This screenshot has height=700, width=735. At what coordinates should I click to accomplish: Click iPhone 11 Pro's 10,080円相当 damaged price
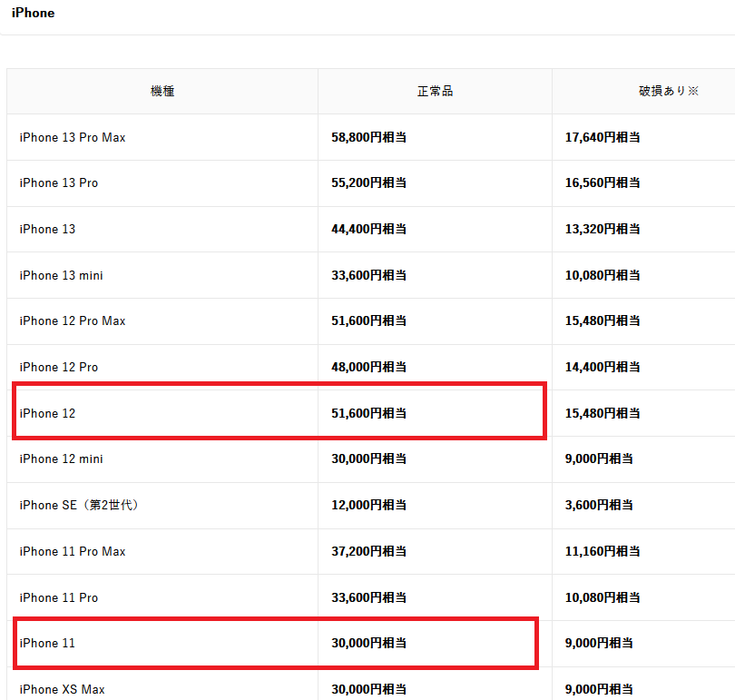pos(603,597)
